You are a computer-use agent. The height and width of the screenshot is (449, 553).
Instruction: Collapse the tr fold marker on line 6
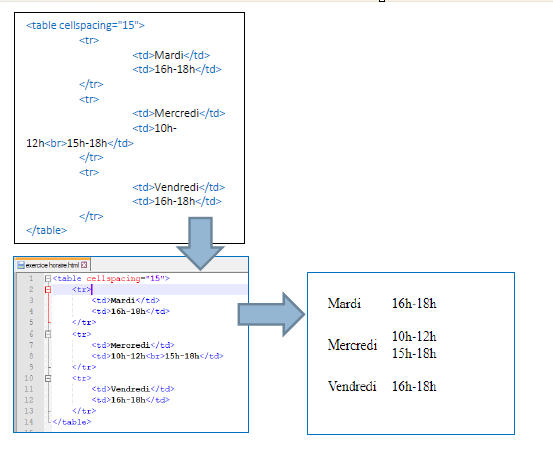click(48, 334)
